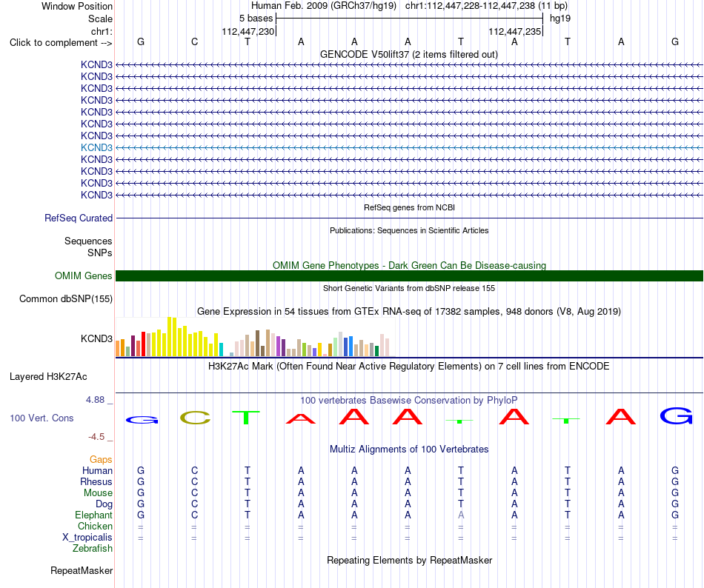Select the Rhesus species label
704x588 pixels.
pyautogui.click(x=96, y=481)
